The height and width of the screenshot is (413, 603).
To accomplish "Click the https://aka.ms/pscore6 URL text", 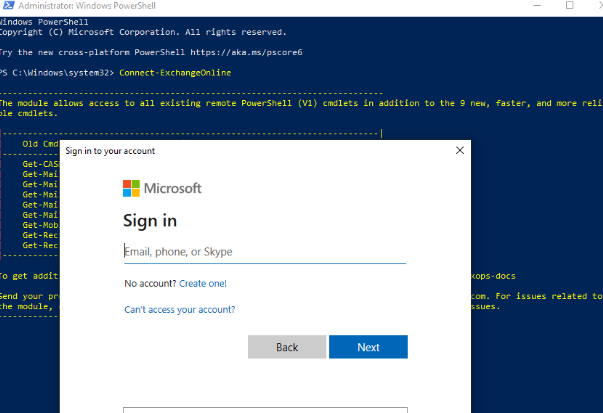I will point(247,52).
